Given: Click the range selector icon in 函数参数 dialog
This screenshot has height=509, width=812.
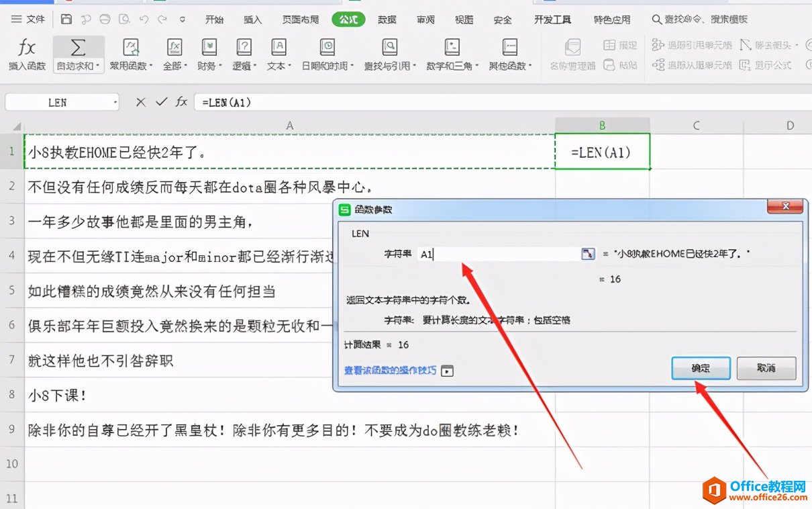Looking at the screenshot, I should [x=588, y=254].
